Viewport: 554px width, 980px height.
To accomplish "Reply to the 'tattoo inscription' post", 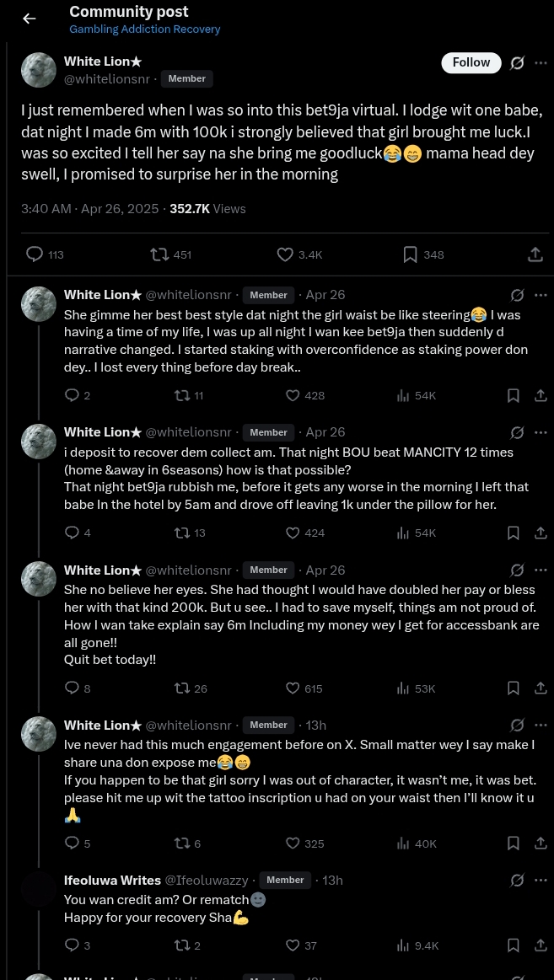I will (73, 843).
